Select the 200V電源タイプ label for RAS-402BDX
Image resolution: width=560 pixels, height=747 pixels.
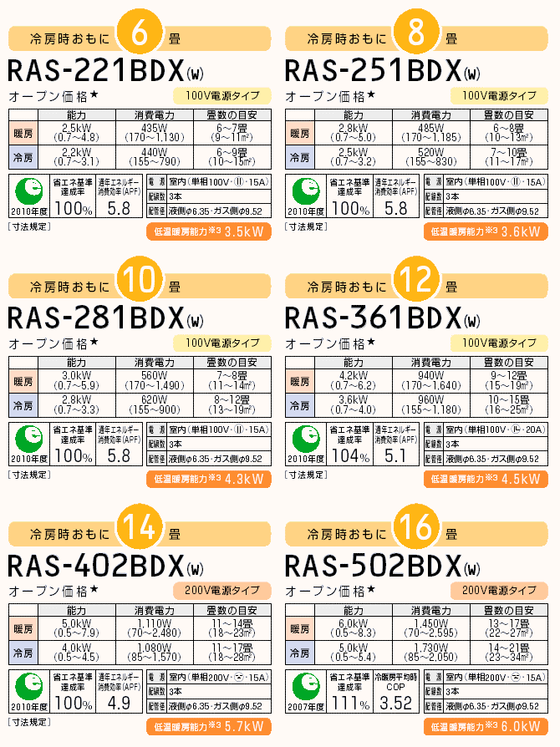[222, 591]
